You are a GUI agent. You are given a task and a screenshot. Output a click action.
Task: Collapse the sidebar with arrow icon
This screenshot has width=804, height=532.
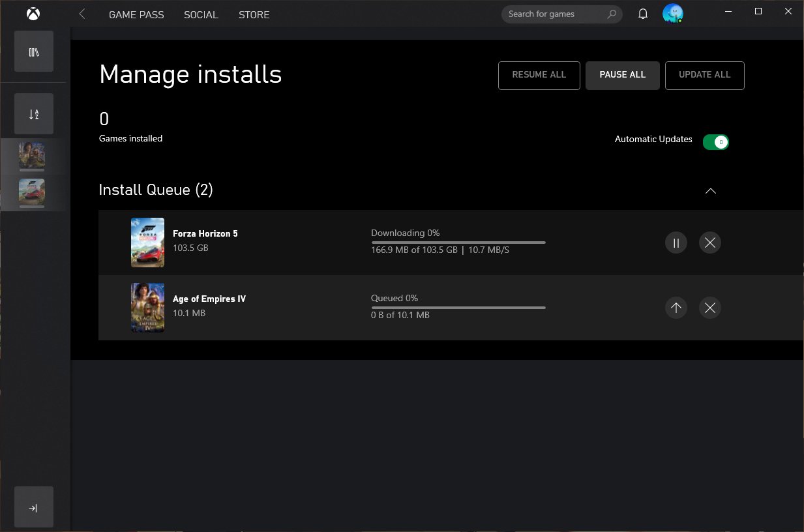[x=34, y=507]
